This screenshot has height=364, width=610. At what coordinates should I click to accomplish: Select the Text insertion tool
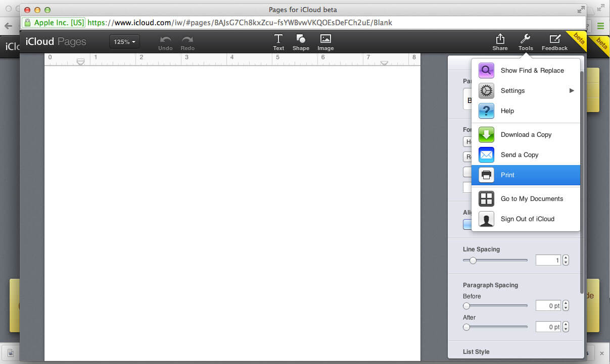[x=278, y=41]
